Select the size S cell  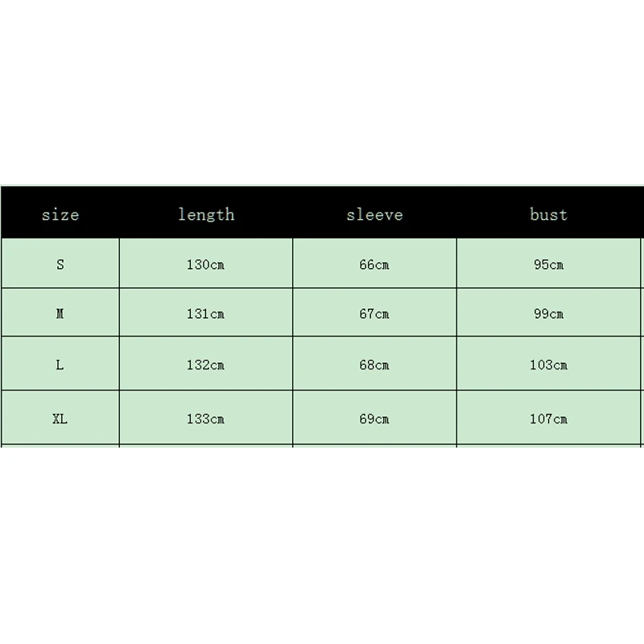click(60, 265)
